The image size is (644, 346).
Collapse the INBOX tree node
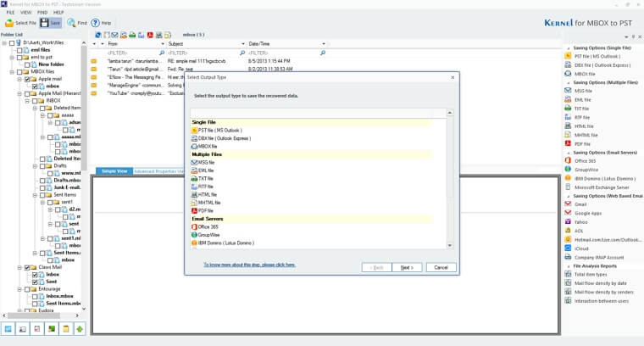coord(27,101)
